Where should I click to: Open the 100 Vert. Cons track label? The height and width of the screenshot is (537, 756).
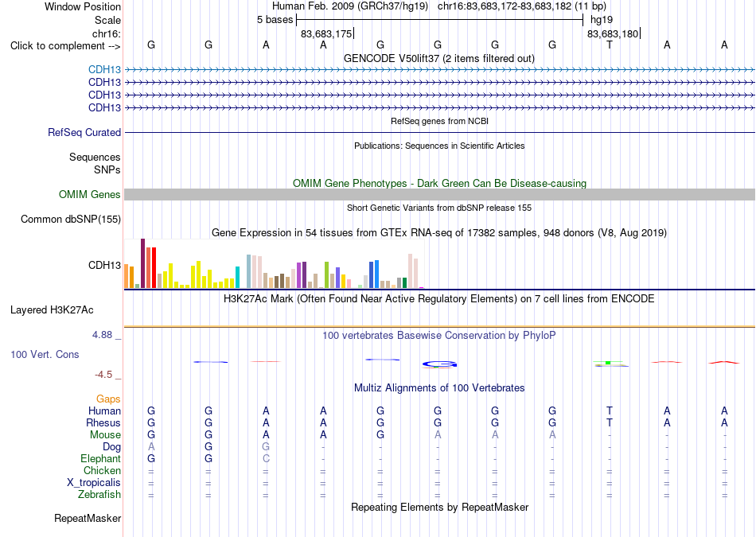coord(45,354)
